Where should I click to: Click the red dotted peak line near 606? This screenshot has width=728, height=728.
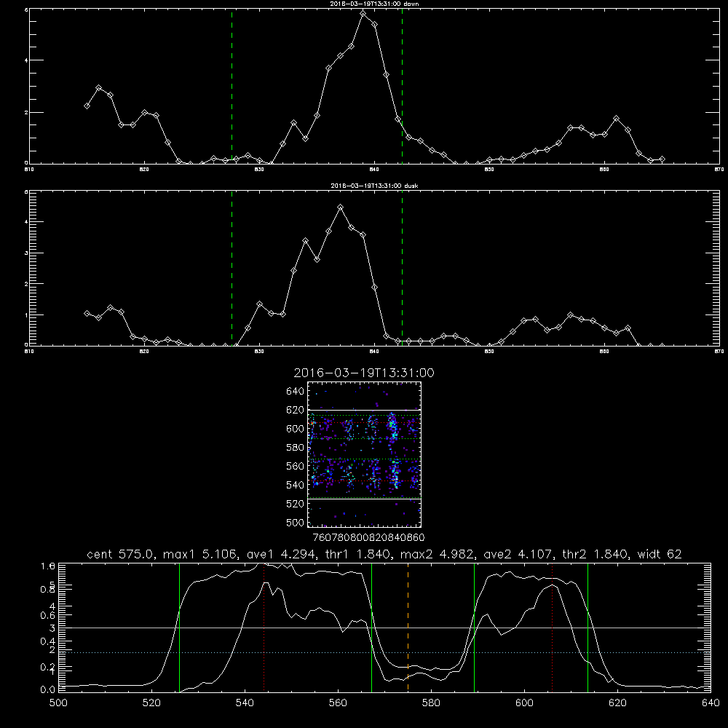(552, 628)
